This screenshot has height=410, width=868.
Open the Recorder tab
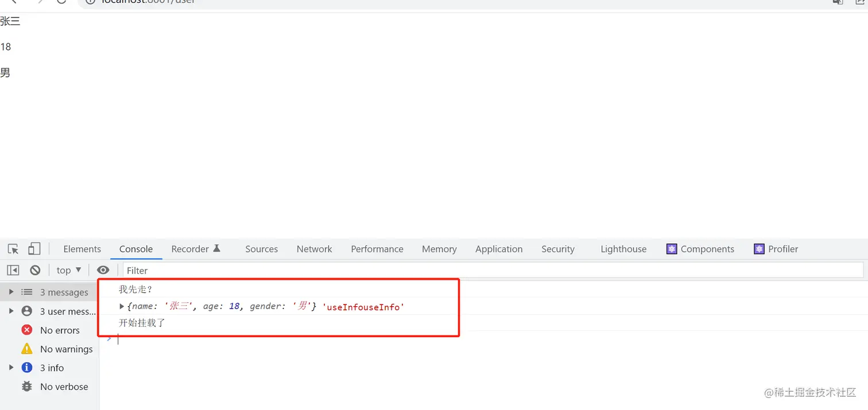pos(196,249)
